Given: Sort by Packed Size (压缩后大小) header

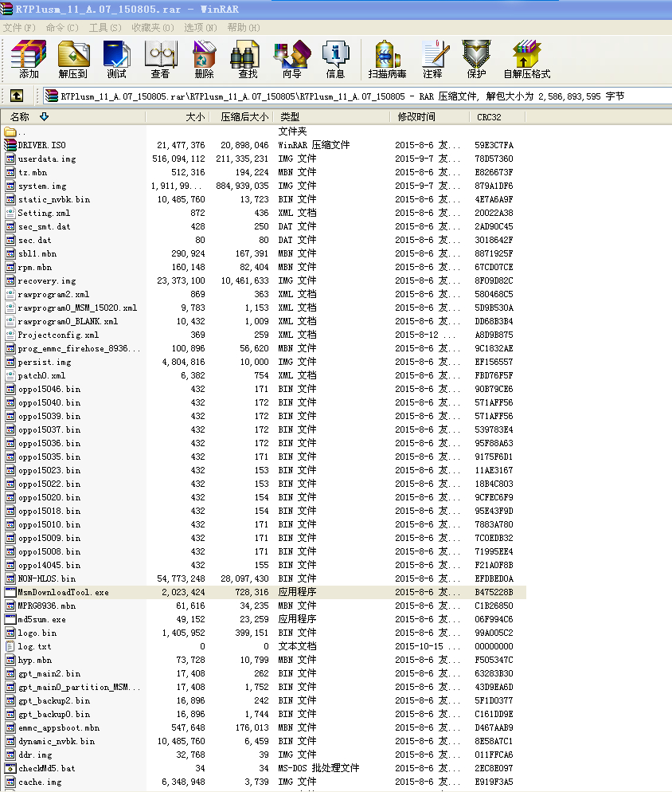Looking at the screenshot, I should coord(242,117).
